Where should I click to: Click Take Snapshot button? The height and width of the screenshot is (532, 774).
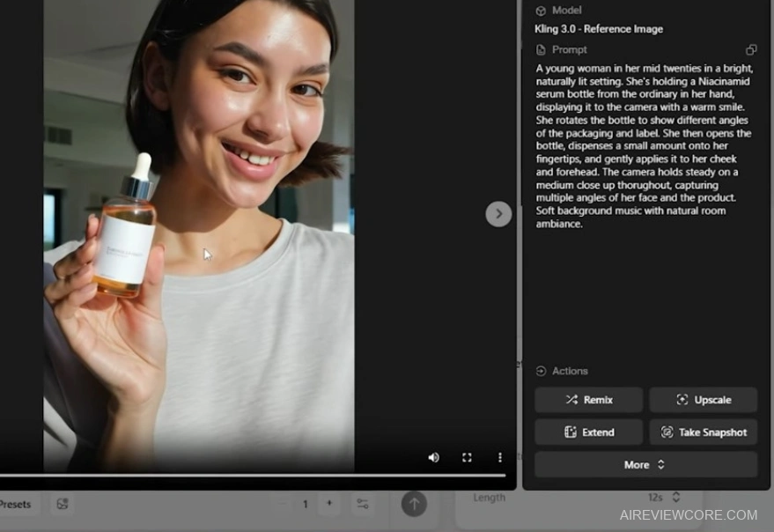(x=703, y=432)
